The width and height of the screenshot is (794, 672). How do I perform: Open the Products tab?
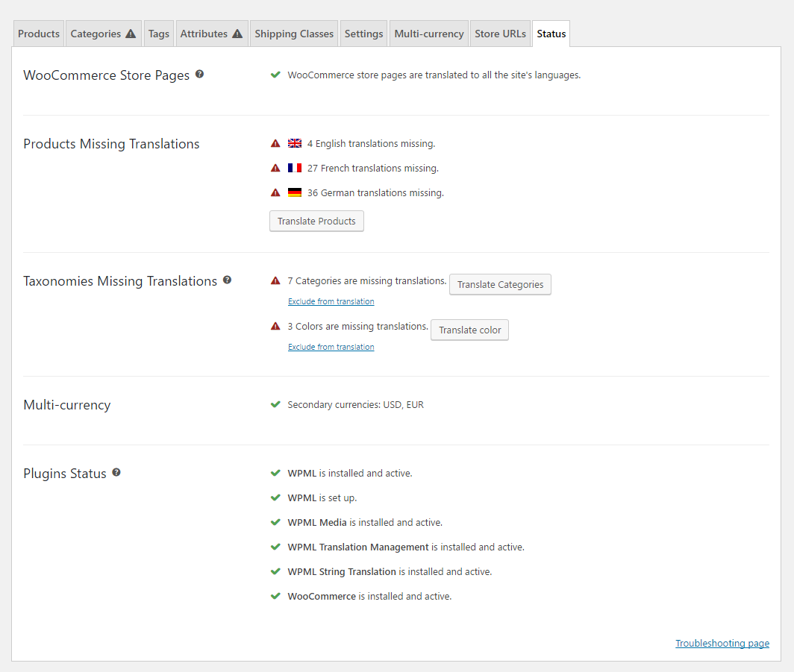tap(39, 34)
